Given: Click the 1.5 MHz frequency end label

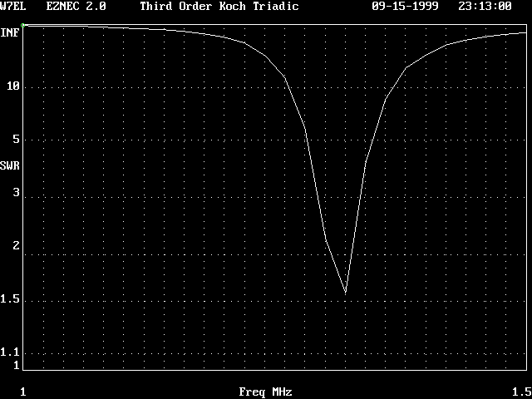Looking at the screenshot, I should [522, 392].
